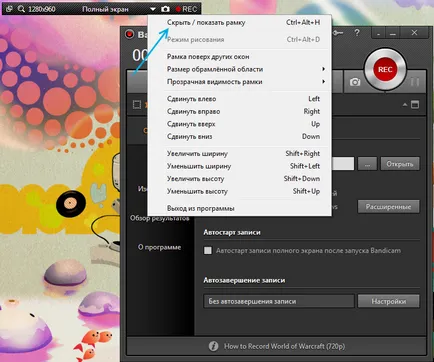Choose Сдвинуть вправо in the menu

[x=240, y=111]
